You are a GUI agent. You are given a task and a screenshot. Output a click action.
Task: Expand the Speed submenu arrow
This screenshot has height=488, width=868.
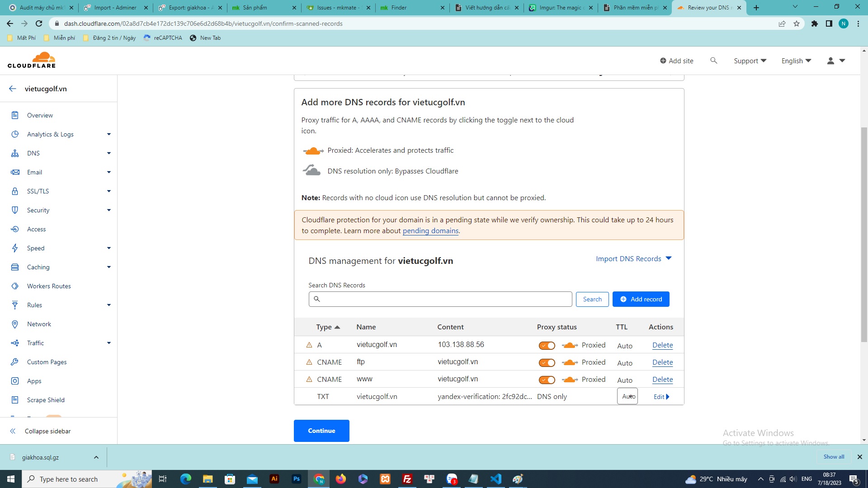click(x=109, y=248)
